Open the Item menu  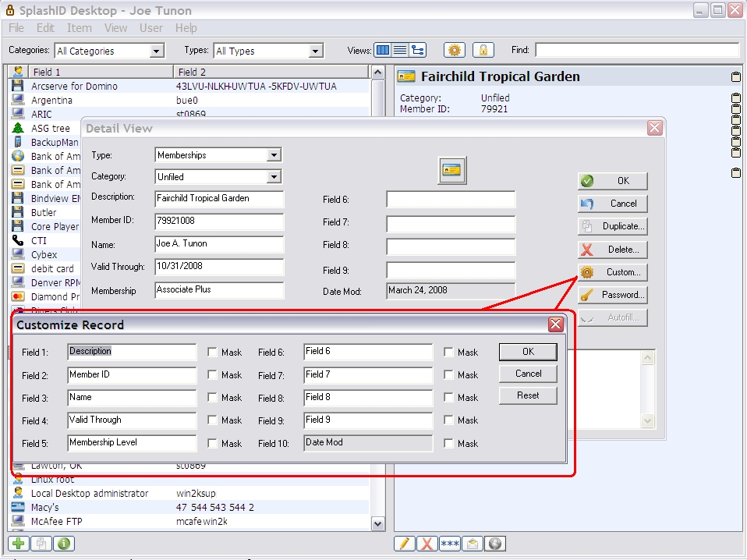(79, 28)
